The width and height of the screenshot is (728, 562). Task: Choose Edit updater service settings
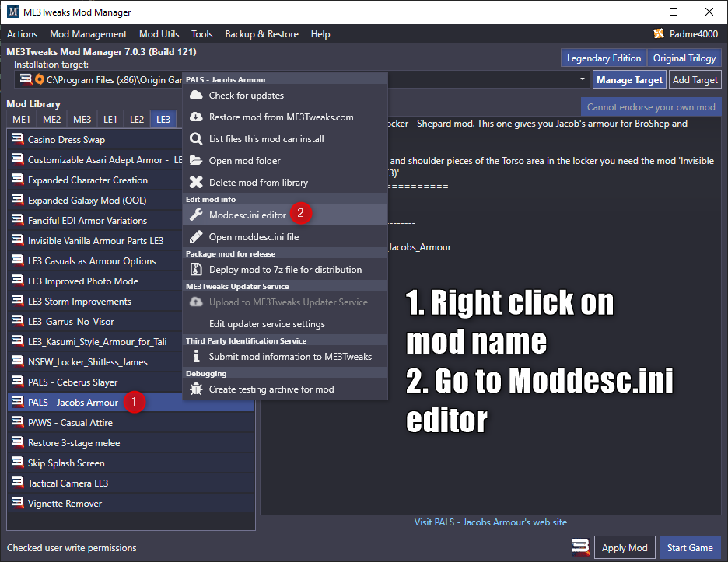[x=285, y=324]
